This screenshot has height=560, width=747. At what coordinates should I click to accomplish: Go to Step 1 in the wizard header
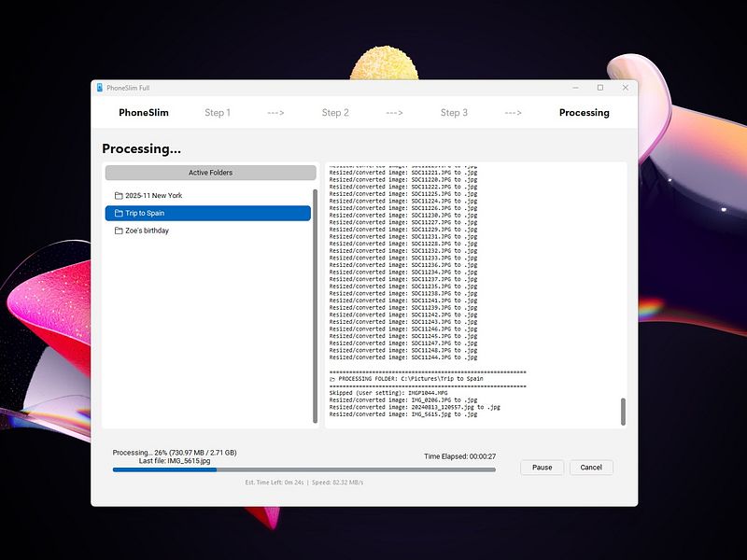point(218,113)
